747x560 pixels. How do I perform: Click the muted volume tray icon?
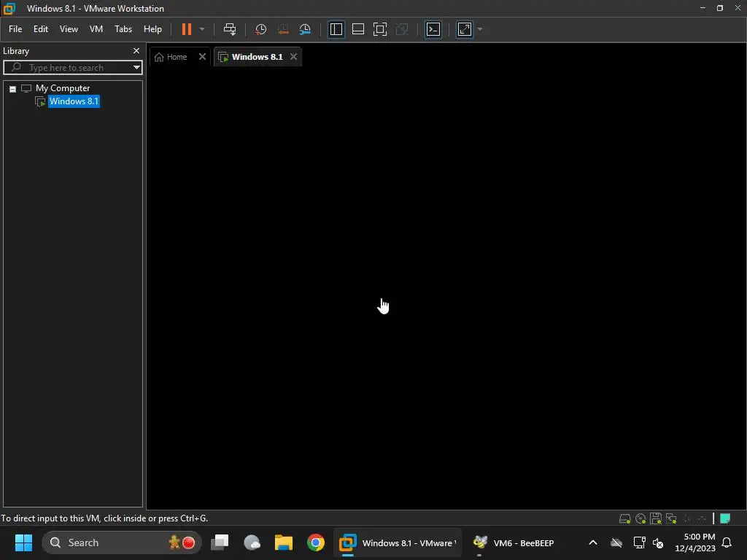[x=658, y=542]
